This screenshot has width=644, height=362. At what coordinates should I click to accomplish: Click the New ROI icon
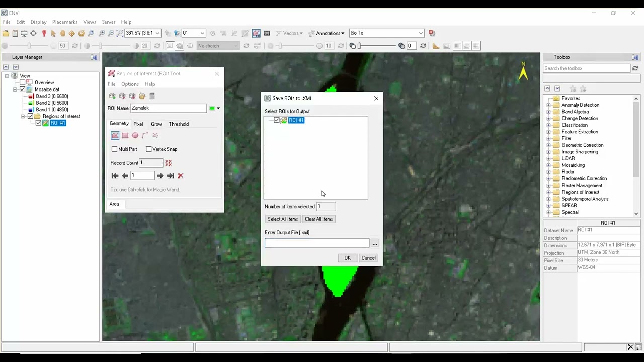point(112,96)
